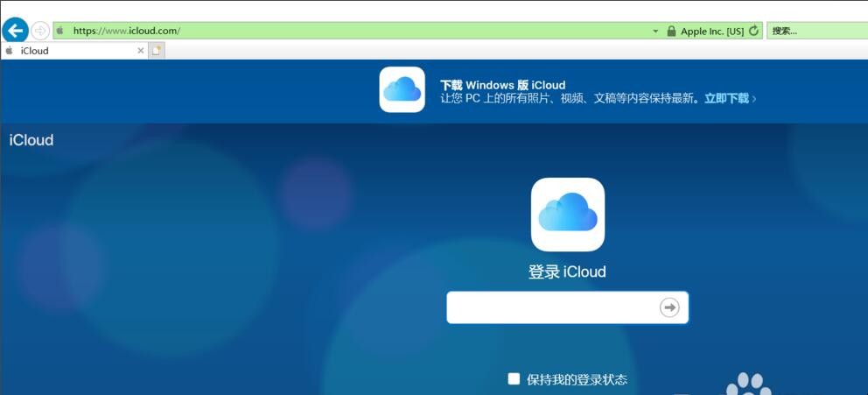
Task: Open the address bar history dropdown arrow
Action: coord(655,31)
